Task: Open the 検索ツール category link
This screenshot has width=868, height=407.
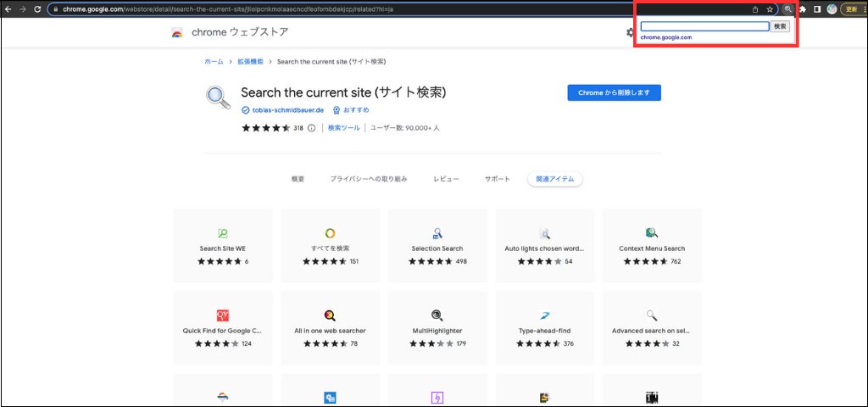Action: pos(344,128)
